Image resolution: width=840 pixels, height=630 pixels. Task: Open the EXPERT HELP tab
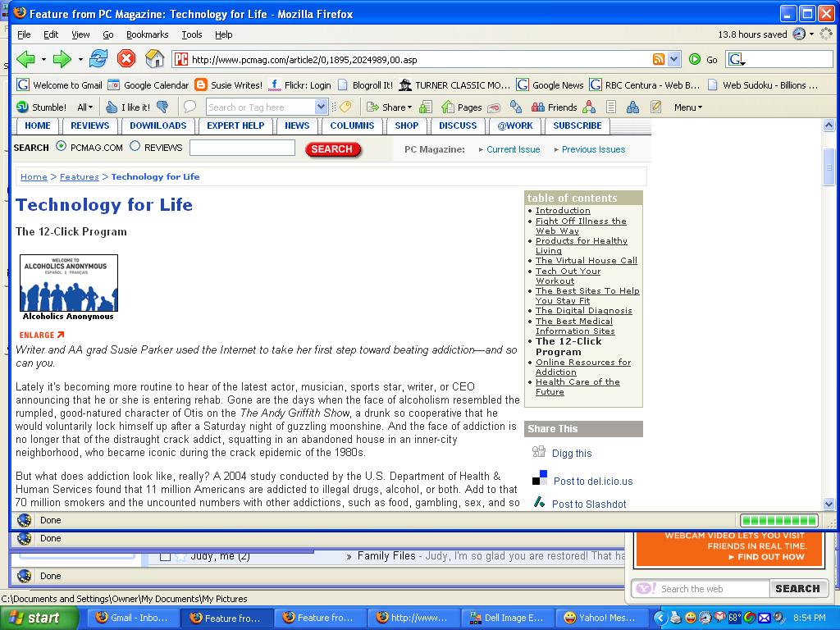pyautogui.click(x=235, y=126)
